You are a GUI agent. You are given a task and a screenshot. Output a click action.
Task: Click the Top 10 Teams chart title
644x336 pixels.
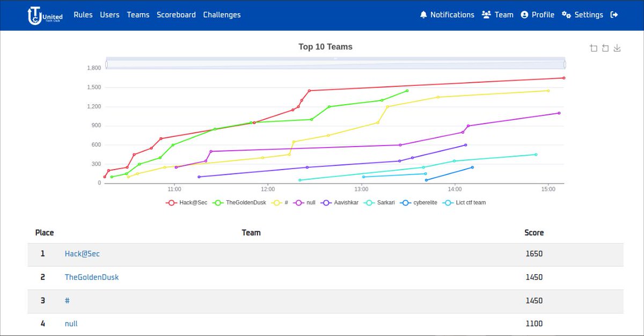point(325,47)
